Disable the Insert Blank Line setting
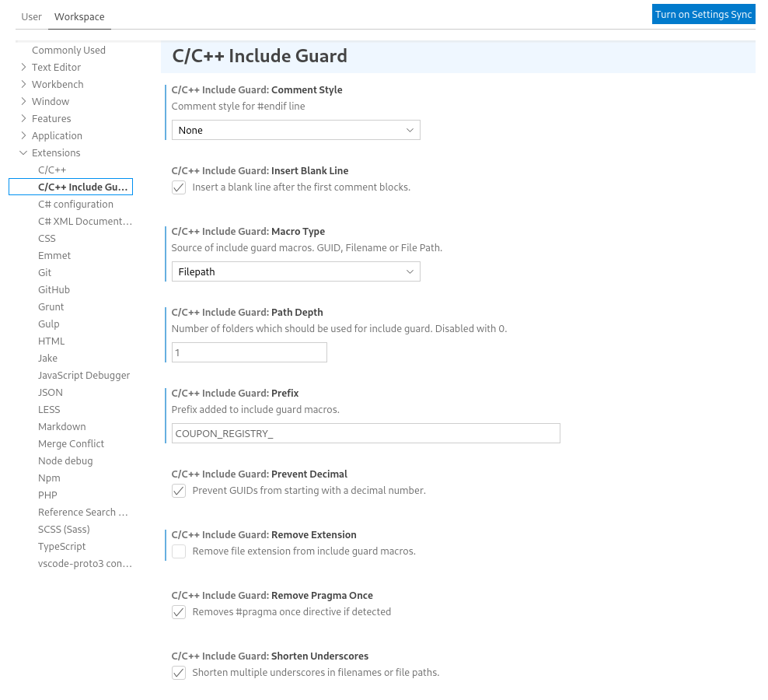Image resolution: width=768 pixels, height=700 pixels. [178, 187]
